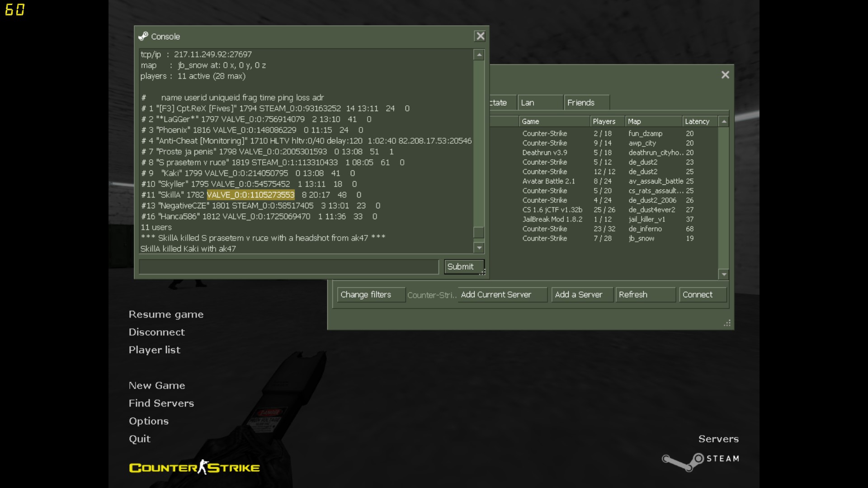The image size is (868, 488).
Task: Select Quit menu item
Action: coord(139,439)
